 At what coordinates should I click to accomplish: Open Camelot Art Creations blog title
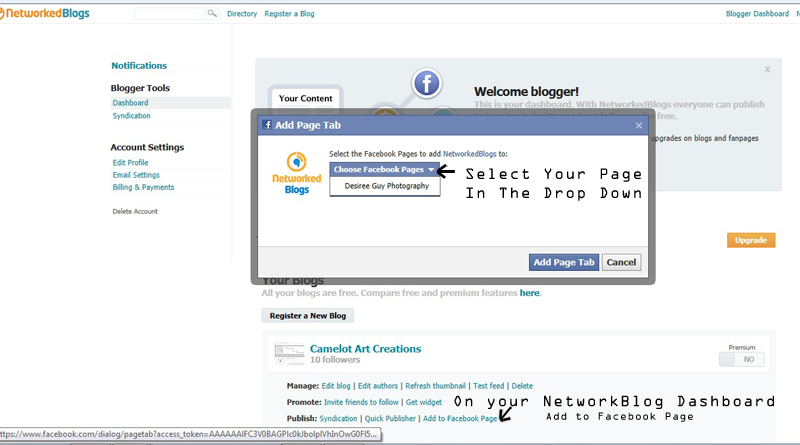366,349
